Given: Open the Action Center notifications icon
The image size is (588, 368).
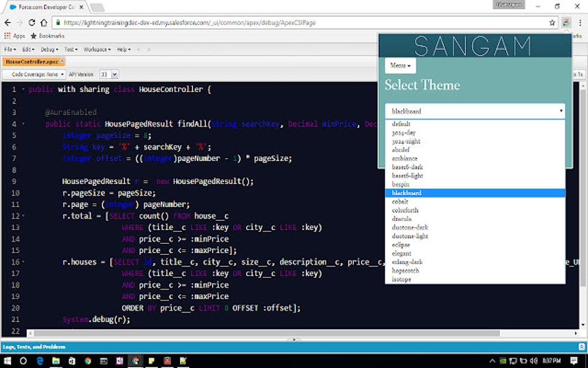Looking at the screenshot, I should pos(574,361).
